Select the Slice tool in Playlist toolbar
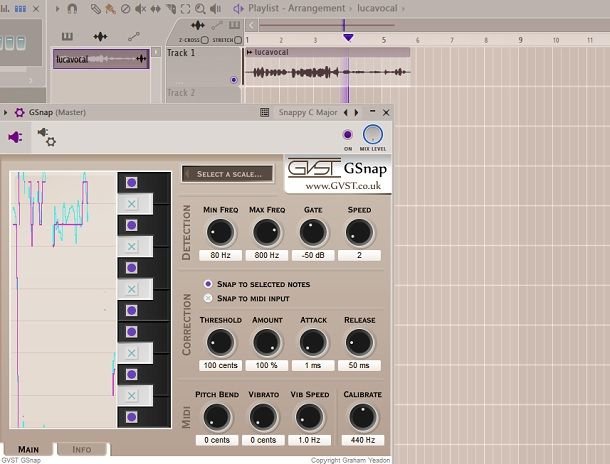The image size is (610, 464). point(170,9)
